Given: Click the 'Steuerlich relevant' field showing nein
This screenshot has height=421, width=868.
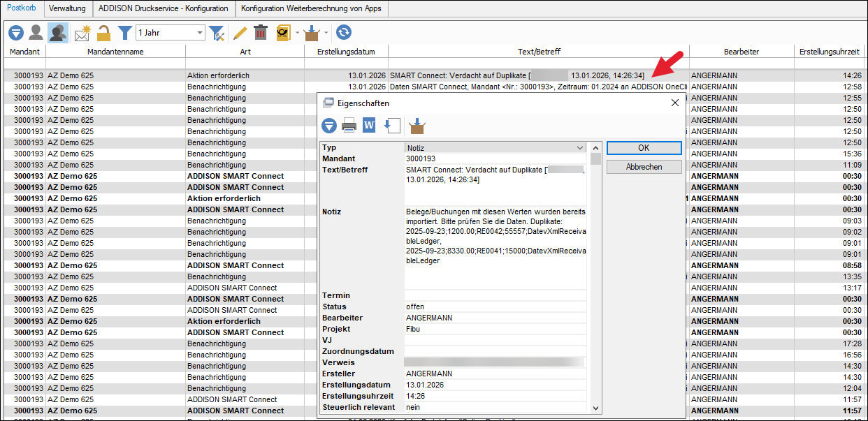Looking at the screenshot, I should 495,407.
